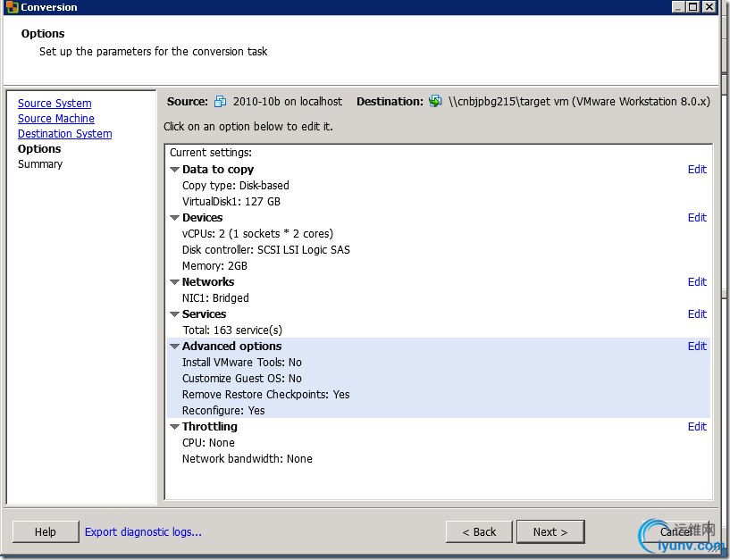Collapse the Data to copy section
The image size is (730, 560).
pos(174,170)
